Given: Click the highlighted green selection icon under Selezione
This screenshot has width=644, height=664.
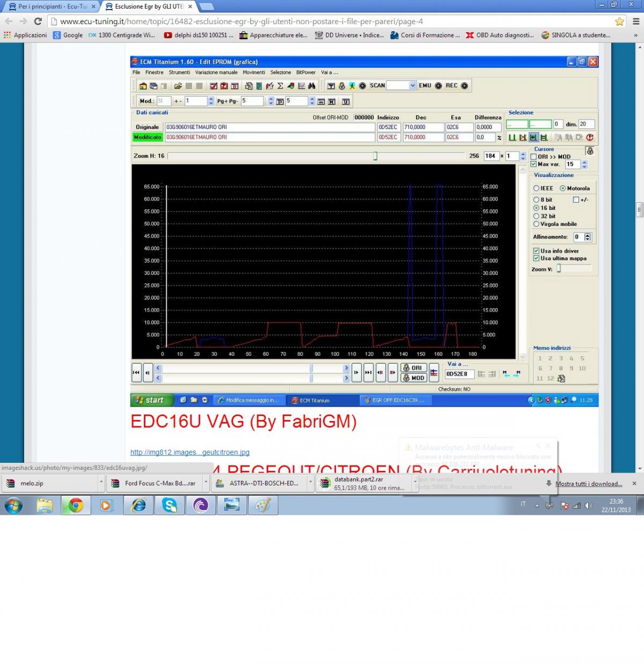Looking at the screenshot, I should [533, 138].
